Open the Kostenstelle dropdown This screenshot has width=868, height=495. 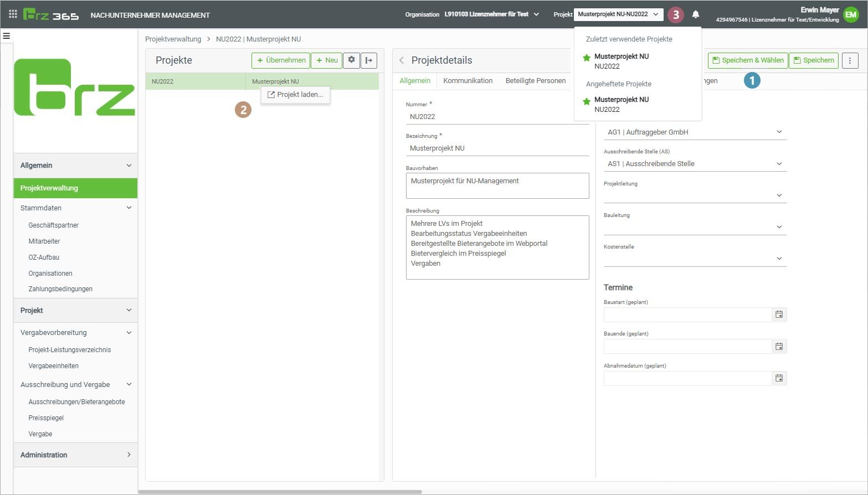(x=695, y=259)
